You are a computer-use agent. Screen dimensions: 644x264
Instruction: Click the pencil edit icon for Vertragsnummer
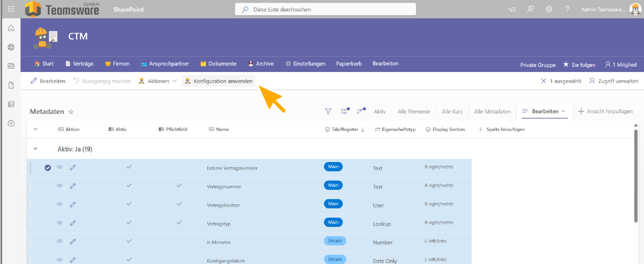[73, 186]
